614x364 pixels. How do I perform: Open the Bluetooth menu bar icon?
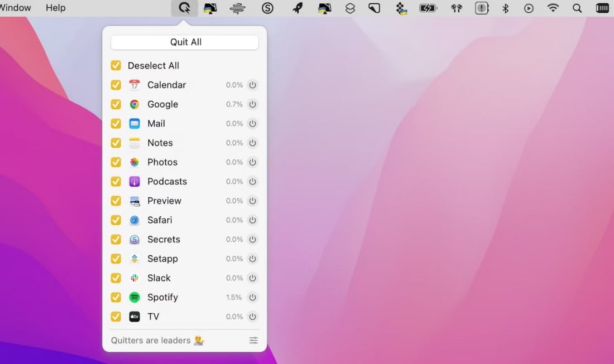(506, 8)
